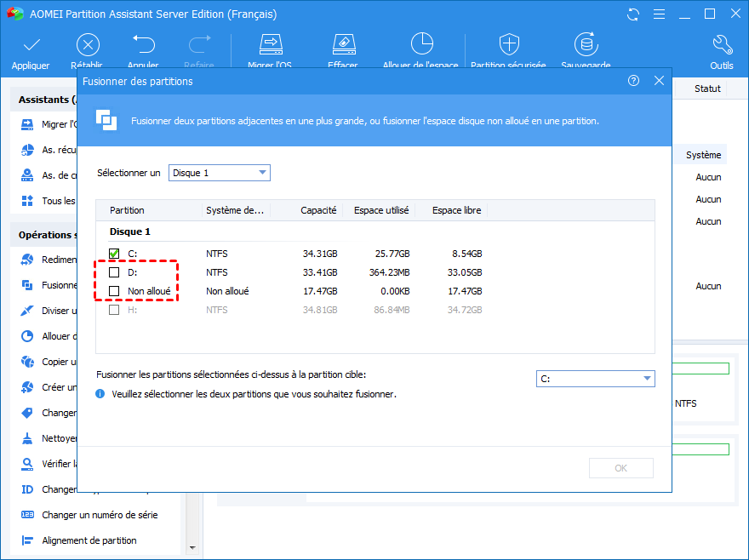Click the Système status cell in main window
The width and height of the screenshot is (749, 560).
click(x=703, y=155)
